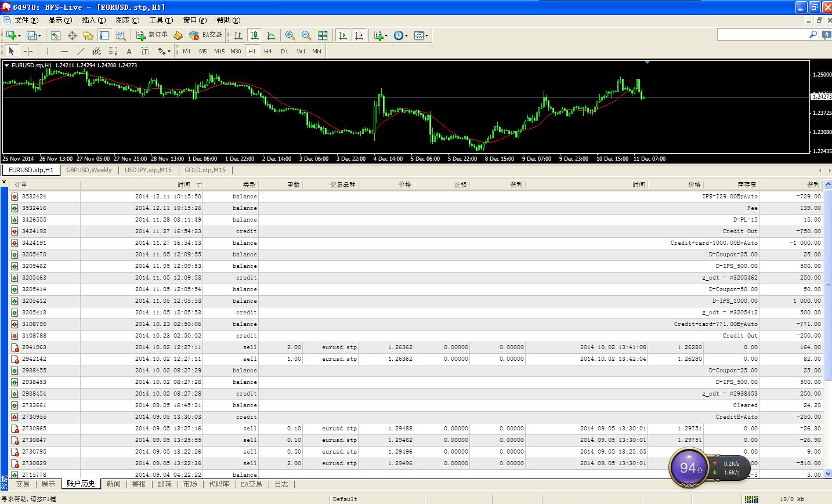The height and width of the screenshot is (504, 832).
Task: Open the Navigator favorites star icon
Action: coord(88,35)
